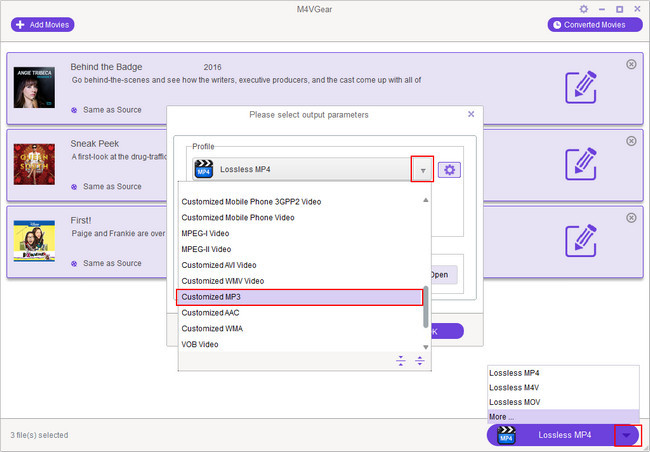
Task: Click Same as Source under First!
Action: 112,263
